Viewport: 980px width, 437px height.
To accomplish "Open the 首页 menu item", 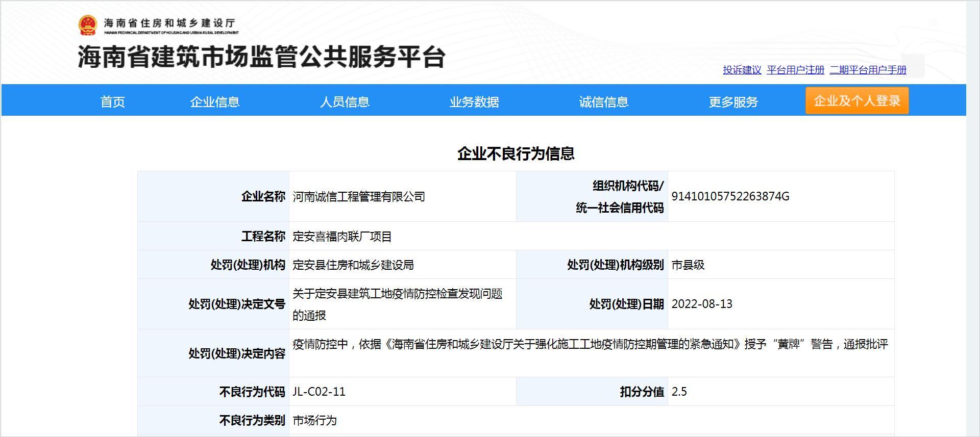I will (x=113, y=102).
